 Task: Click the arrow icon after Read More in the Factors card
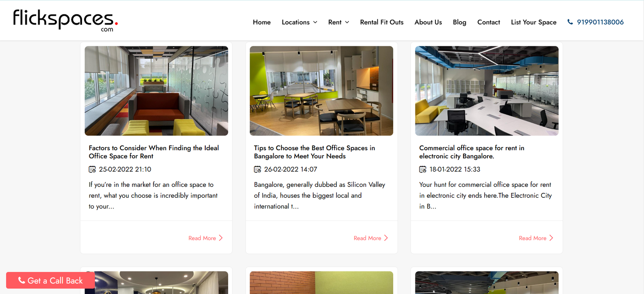[221, 238]
